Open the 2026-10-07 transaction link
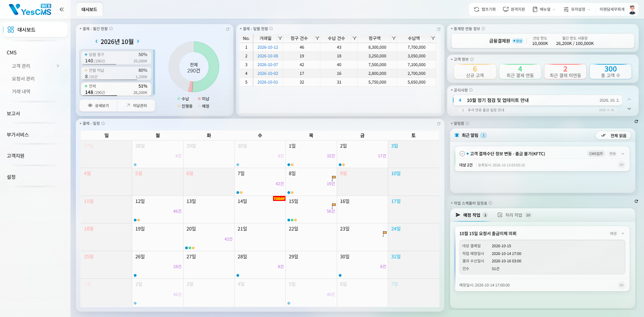 coord(268,65)
